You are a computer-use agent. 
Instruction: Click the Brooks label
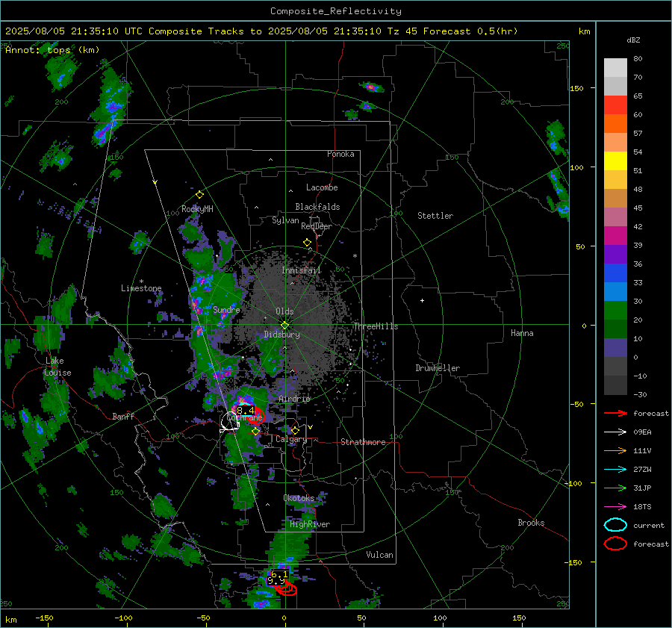531,523
